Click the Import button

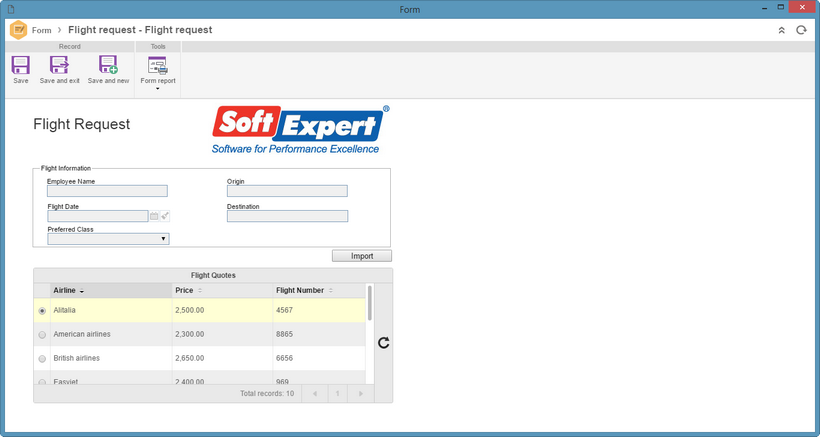[x=362, y=256]
